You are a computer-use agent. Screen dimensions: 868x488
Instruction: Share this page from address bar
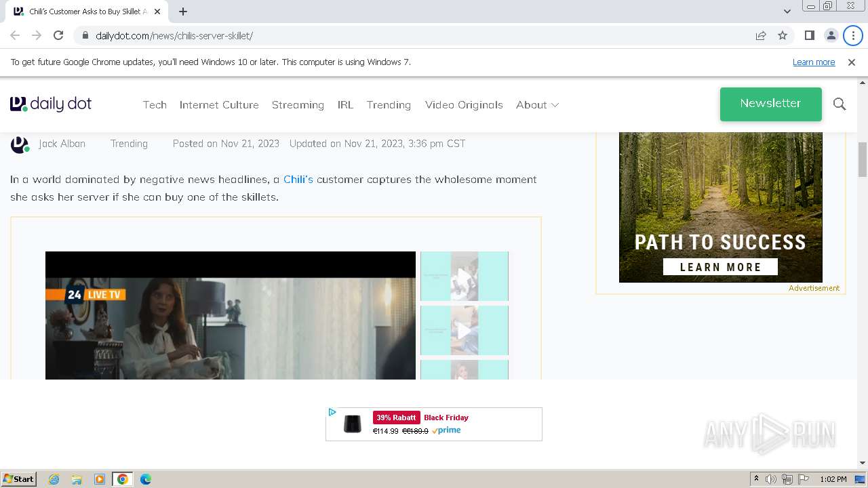tap(761, 35)
